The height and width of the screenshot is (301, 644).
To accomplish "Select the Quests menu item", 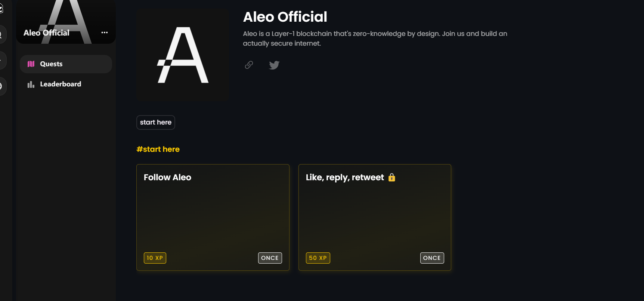I will (x=66, y=64).
